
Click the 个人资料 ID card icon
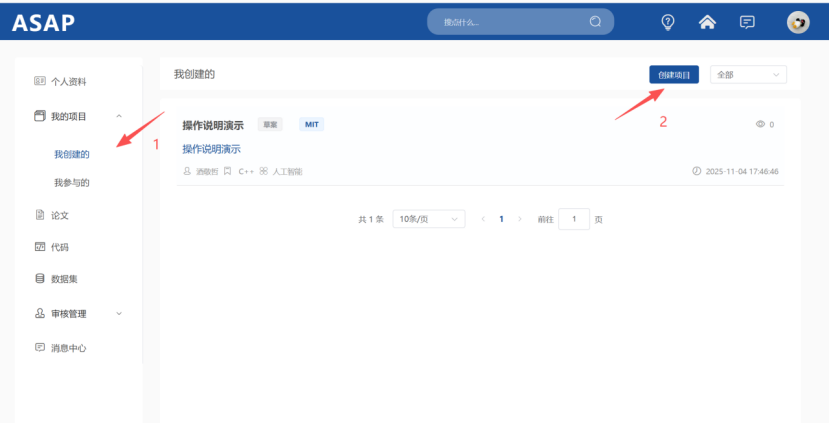pos(40,81)
